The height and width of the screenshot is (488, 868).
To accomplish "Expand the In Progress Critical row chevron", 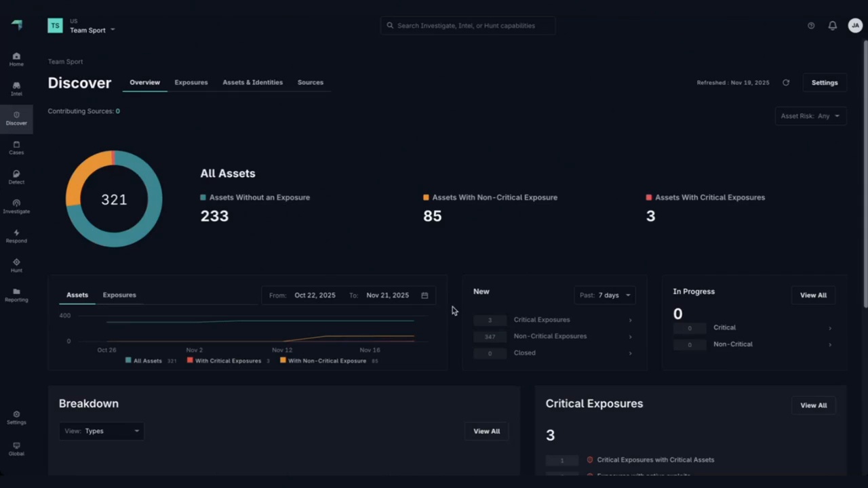I will click(x=829, y=328).
